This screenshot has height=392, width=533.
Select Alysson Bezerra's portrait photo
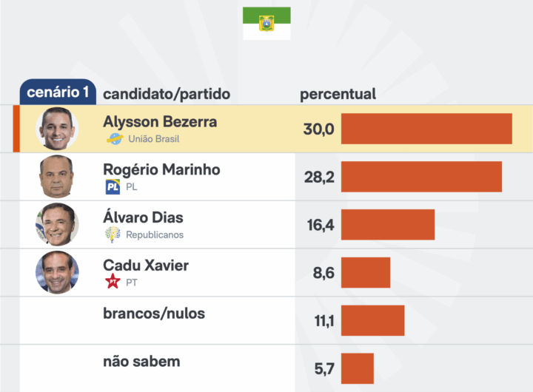(x=57, y=129)
